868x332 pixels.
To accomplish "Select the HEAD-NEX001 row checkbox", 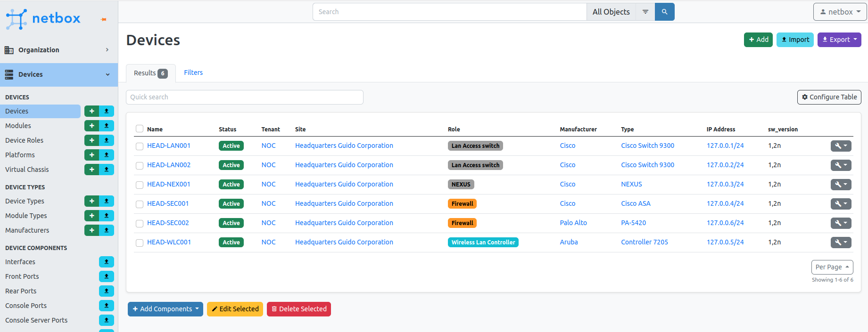I will pyautogui.click(x=140, y=185).
